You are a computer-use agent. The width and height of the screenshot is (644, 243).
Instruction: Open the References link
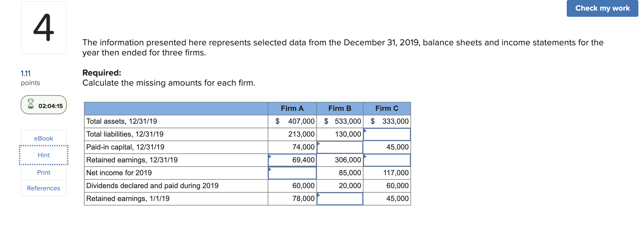44,188
